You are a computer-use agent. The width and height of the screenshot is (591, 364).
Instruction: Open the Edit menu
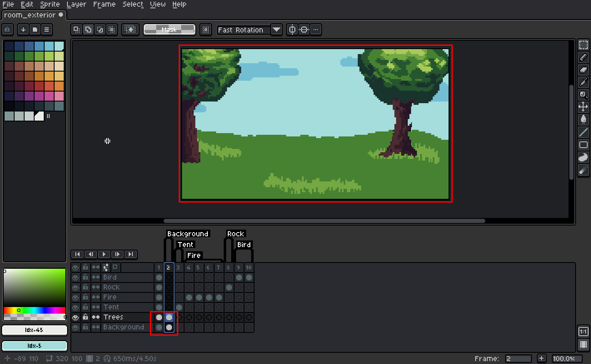(x=27, y=5)
